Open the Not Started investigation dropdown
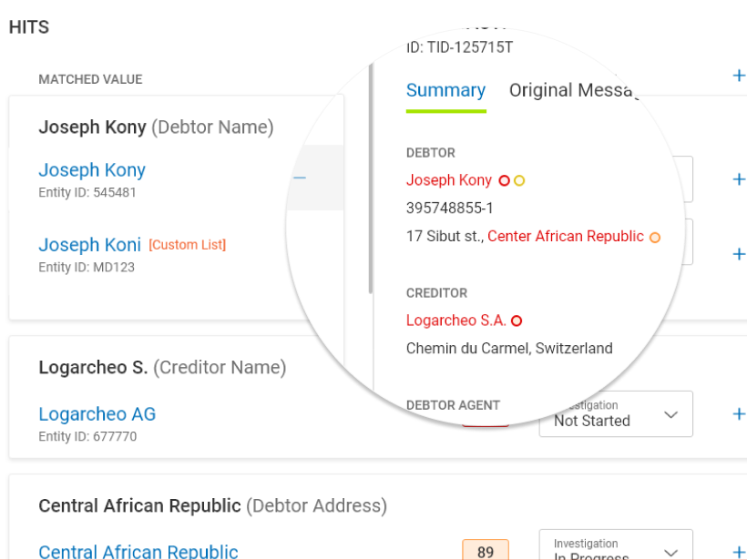This screenshot has width=747, height=560. point(616,414)
